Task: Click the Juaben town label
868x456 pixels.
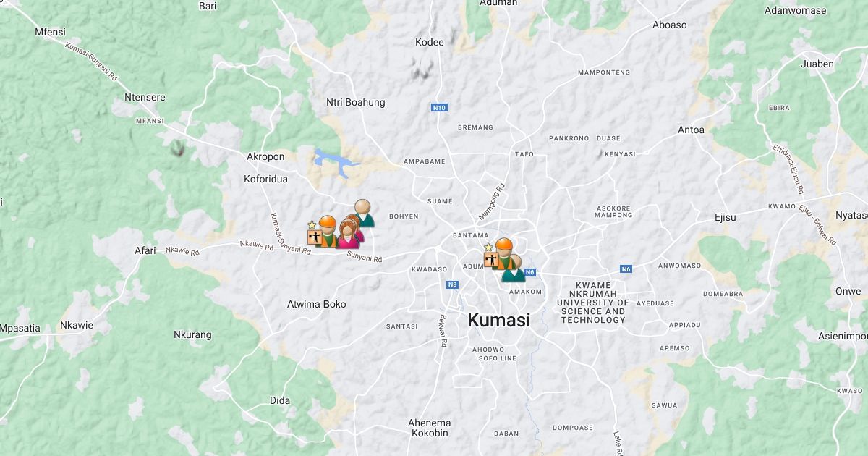Action: 817,64
